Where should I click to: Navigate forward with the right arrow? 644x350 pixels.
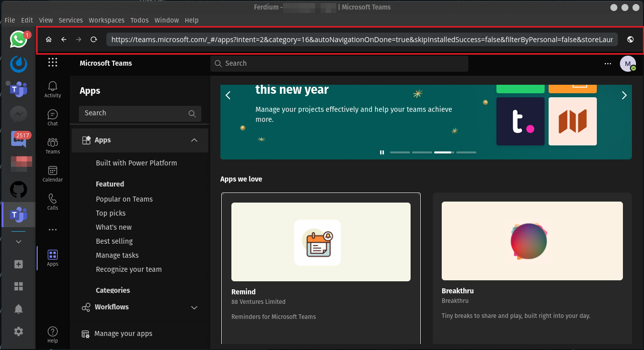pyautogui.click(x=78, y=40)
